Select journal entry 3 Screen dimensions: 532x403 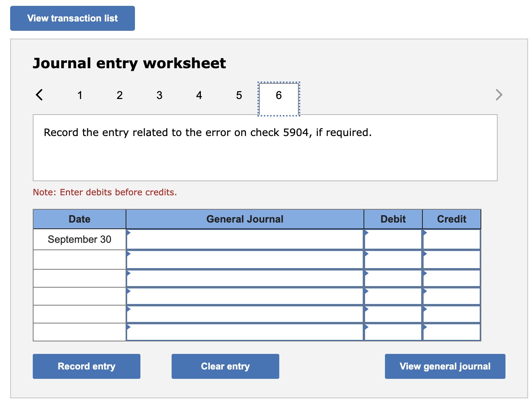[x=159, y=95]
